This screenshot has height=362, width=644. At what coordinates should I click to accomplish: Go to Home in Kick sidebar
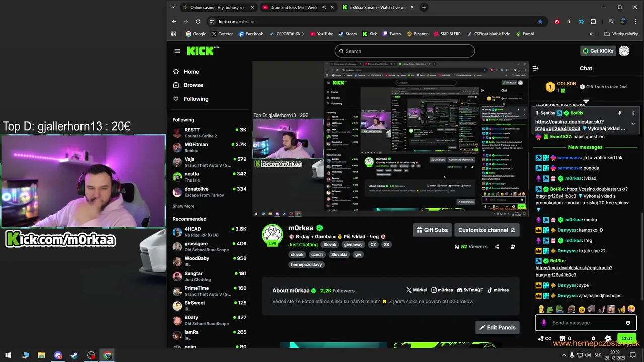(186, 72)
